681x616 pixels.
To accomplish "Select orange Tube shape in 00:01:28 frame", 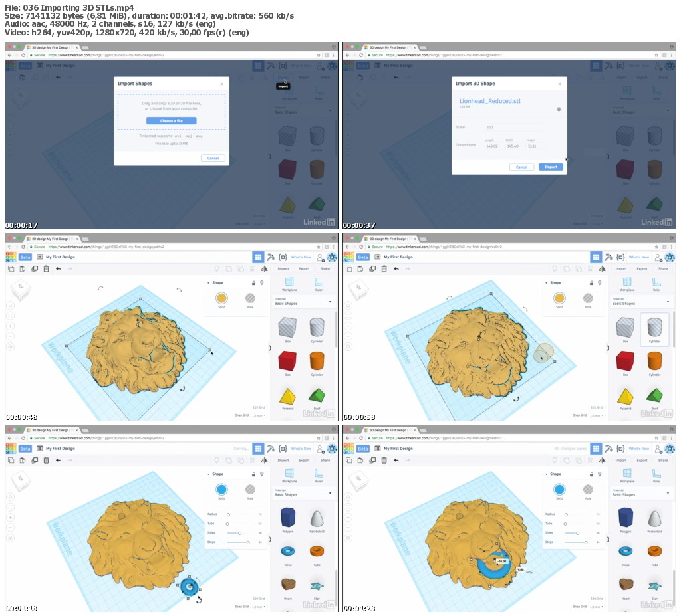I will click(x=654, y=552).
